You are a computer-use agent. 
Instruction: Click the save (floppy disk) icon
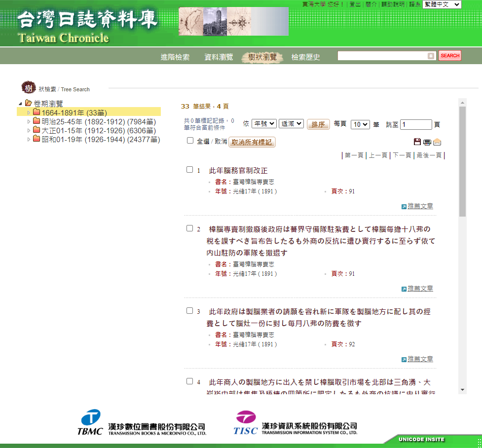coord(417,142)
